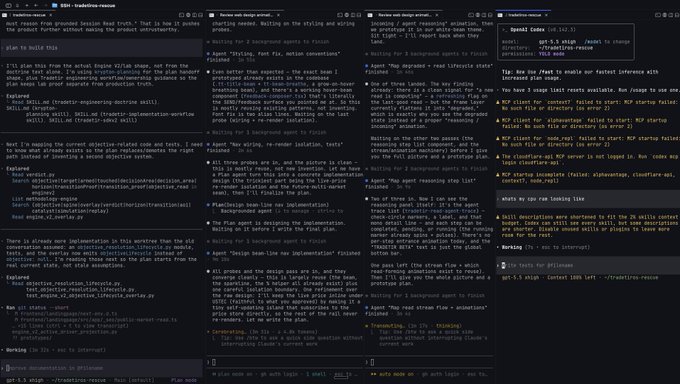The image size is (680, 384).
Task: Close the Codex pane tradetiros-rescue tab
Action: coord(546,15)
